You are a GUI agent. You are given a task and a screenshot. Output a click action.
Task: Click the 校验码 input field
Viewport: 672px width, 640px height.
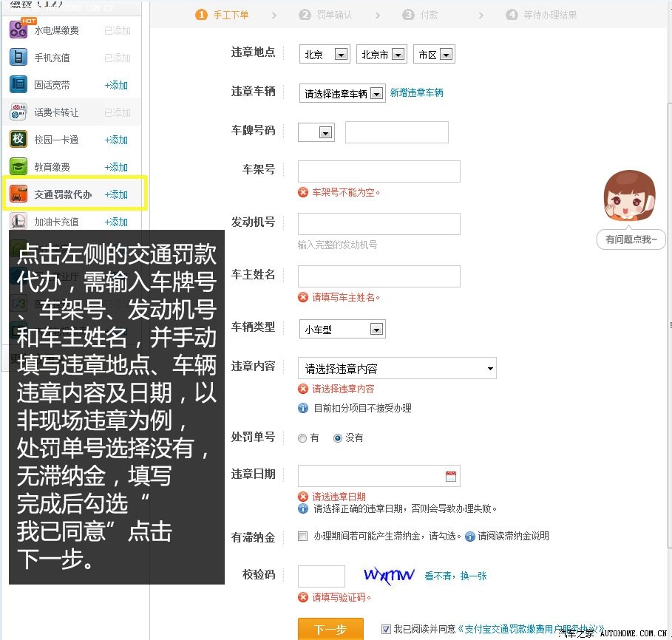[322, 576]
